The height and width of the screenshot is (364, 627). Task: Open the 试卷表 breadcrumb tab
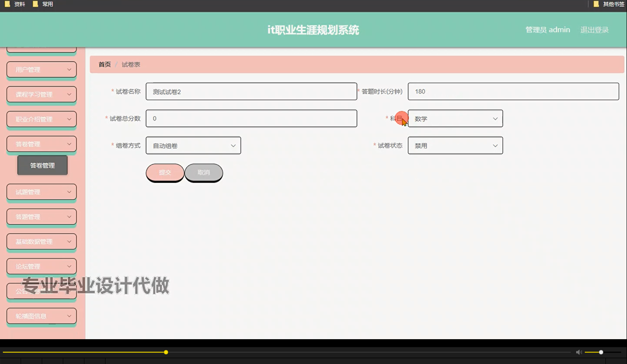point(131,65)
